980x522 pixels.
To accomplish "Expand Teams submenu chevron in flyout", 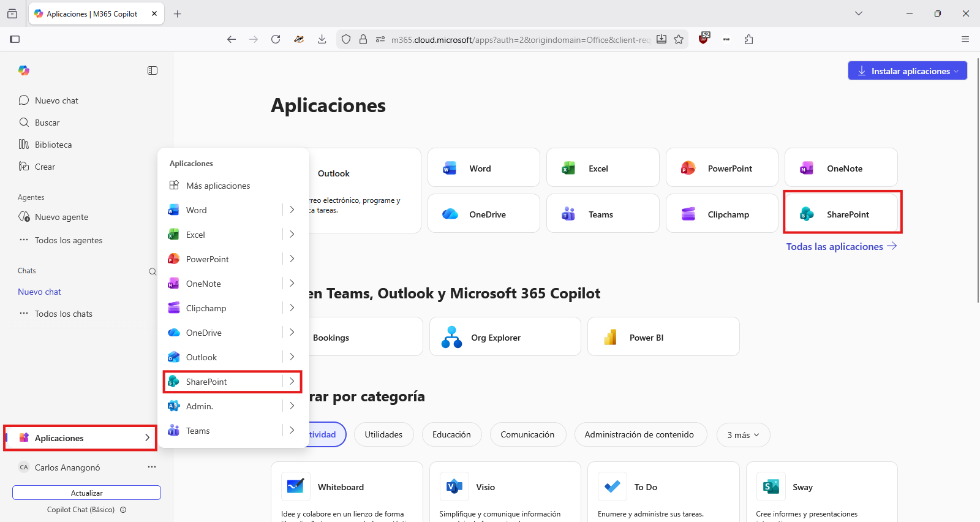I will (x=292, y=430).
